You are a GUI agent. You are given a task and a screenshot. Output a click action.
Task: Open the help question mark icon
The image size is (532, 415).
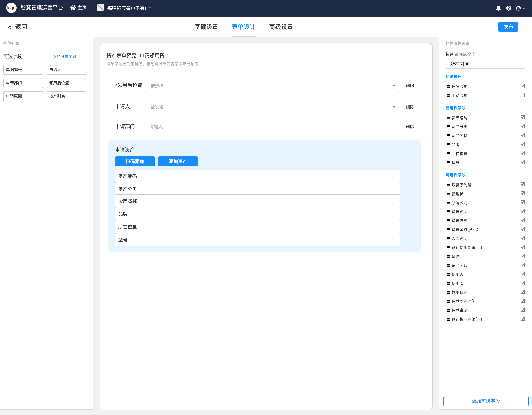click(508, 8)
